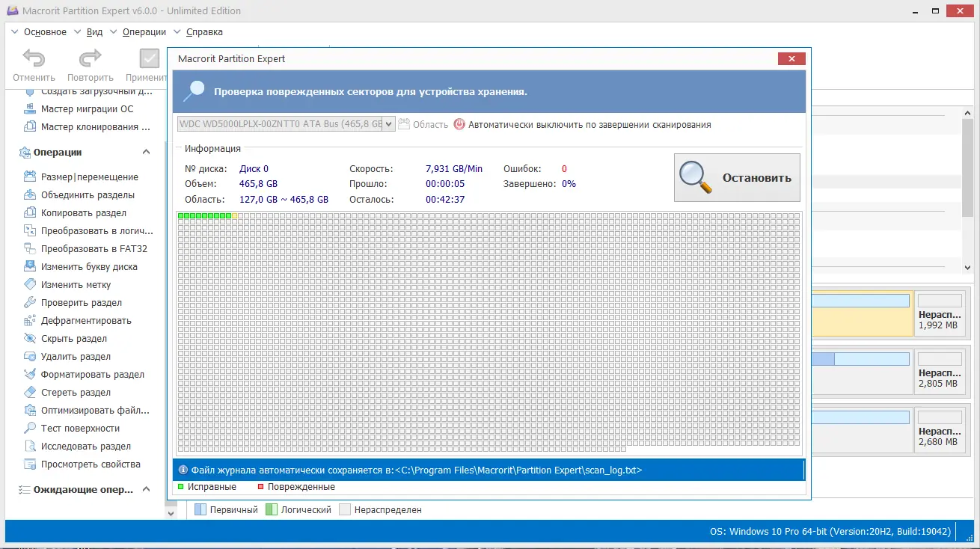This screenshot has width=980, height=549.
Task: Collapse the Операции sidebar section
Action: [146, 153]
